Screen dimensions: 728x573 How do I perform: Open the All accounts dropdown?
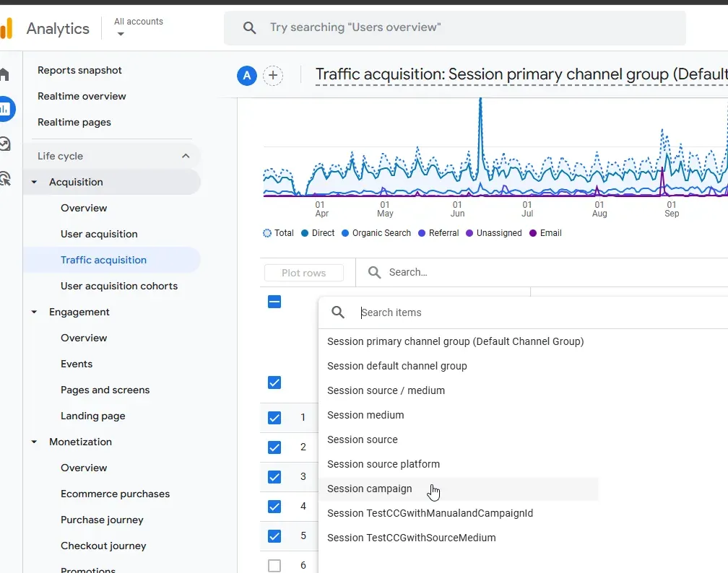[139, 27]
